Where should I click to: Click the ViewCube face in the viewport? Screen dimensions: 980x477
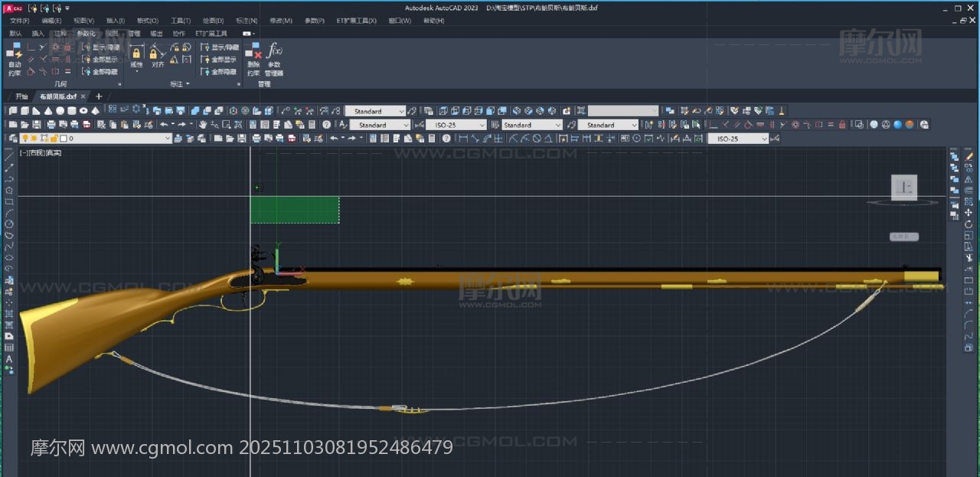coord(904,187)
